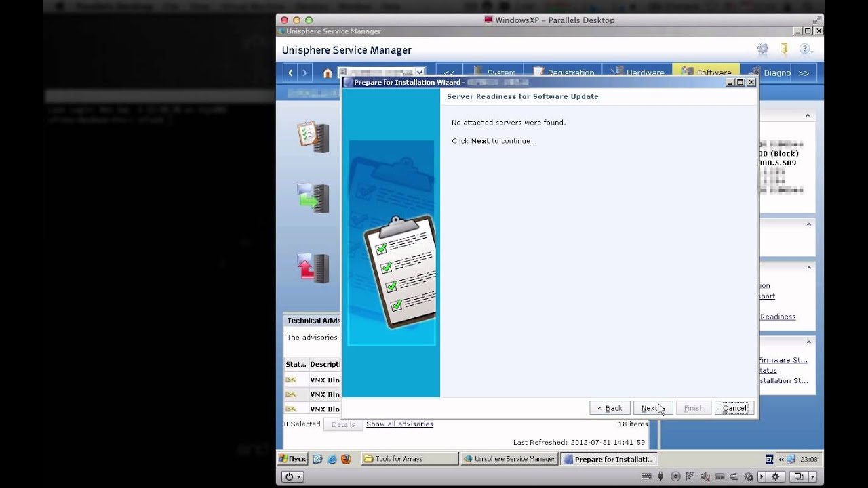Click the clock showing 23:08
Image resolution: width=868 pixels, height=488 pixels.
[x=808, y=459]
